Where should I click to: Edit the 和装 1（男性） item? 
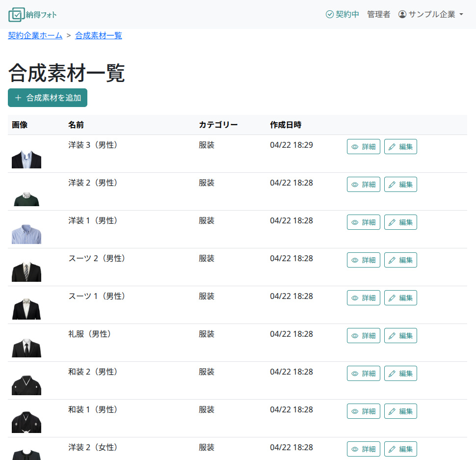[x=400, y=411]
